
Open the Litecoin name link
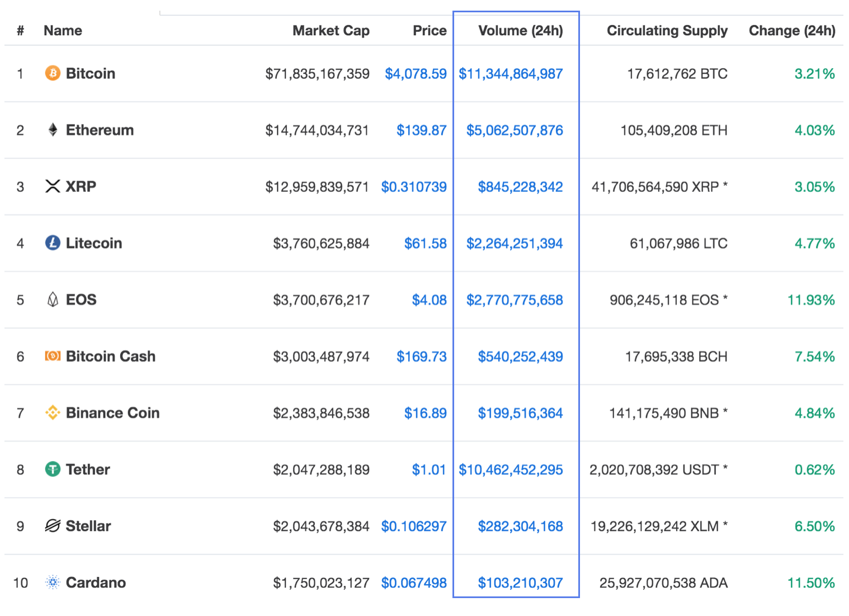pos(94,243)
